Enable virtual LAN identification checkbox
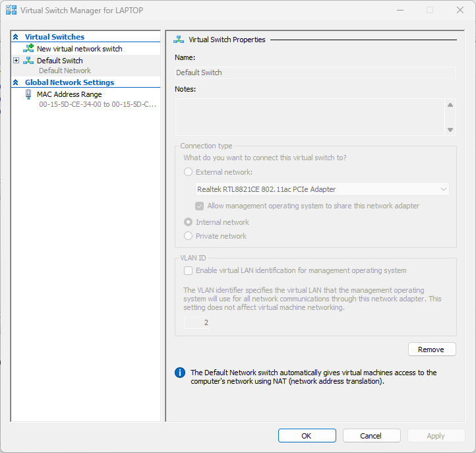 [x=189, y=270]
